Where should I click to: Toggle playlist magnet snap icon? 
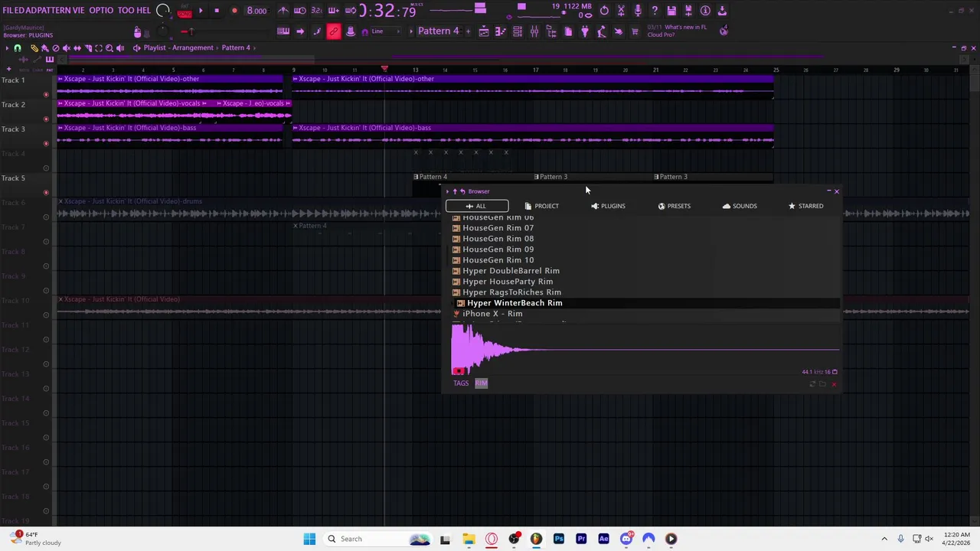pyautogui.click(x=18, y=48)
